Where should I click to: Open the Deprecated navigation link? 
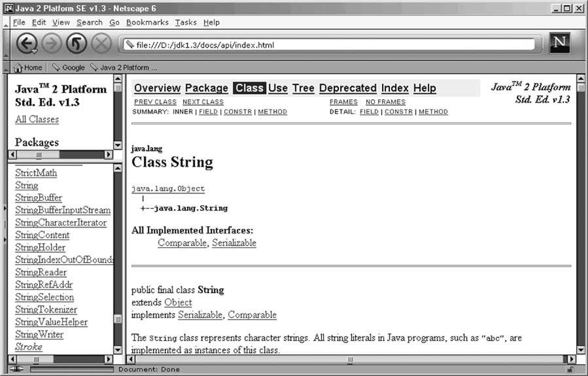click(x=348, y=88)
